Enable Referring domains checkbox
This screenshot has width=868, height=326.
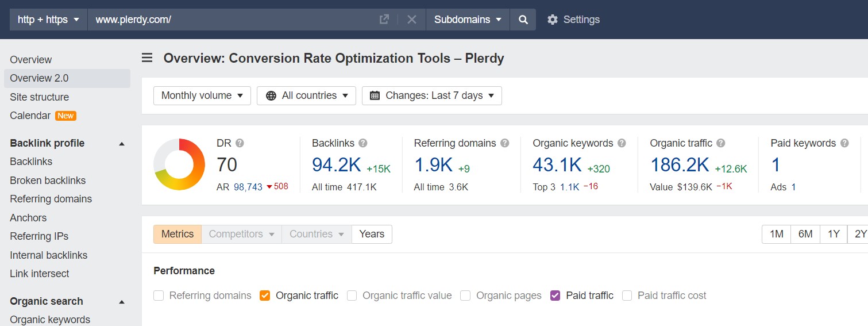159,296
